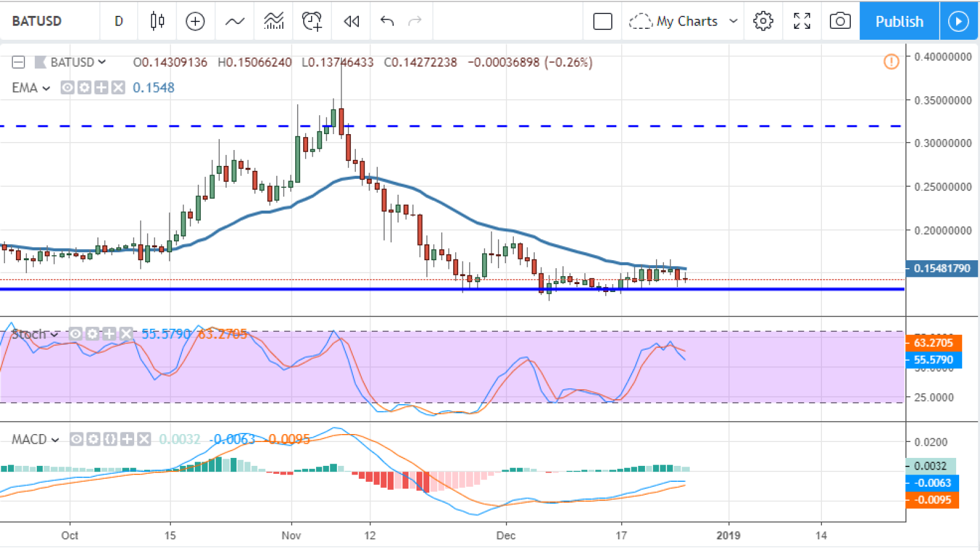Screen dimensions: 980x551
Task: Click the Nov date label on time axis
Action: tap(291, 535)
